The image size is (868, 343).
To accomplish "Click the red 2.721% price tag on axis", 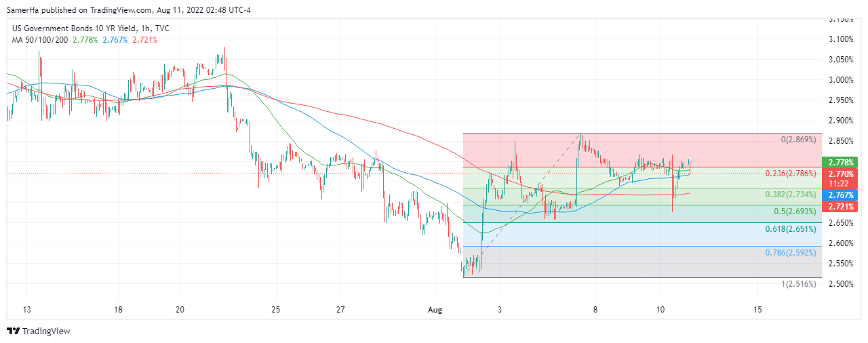I will pos(840,205).
